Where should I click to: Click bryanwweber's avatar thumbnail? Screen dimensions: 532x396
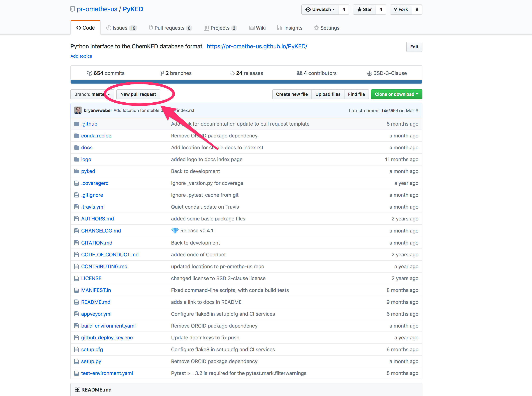pos(78,110)
